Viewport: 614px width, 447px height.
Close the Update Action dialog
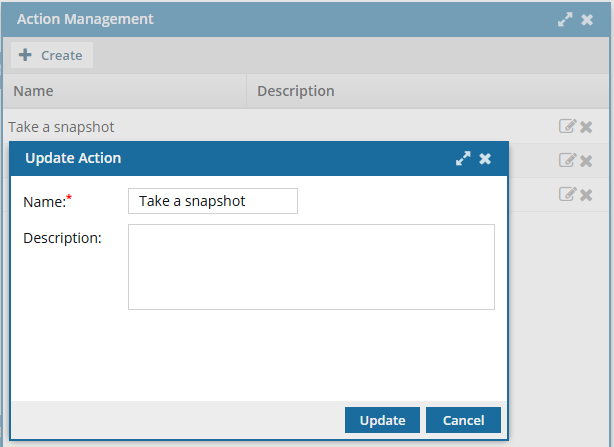(485, 158)
